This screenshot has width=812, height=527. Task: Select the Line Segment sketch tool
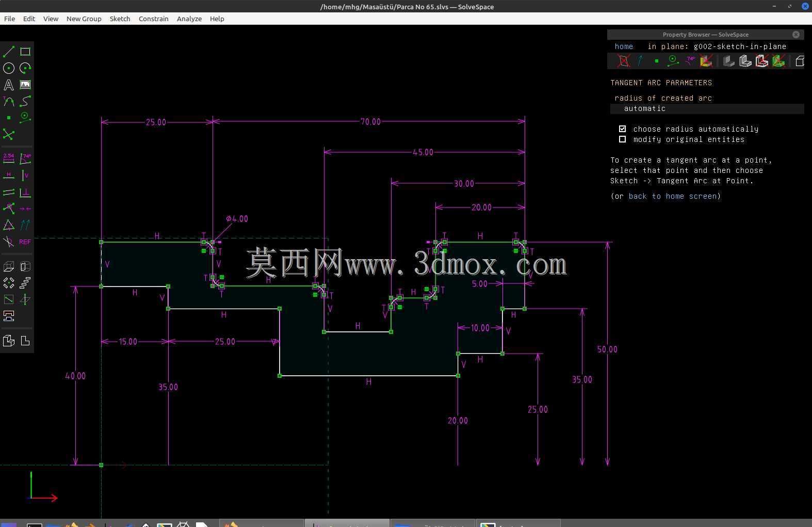point(9,52)
